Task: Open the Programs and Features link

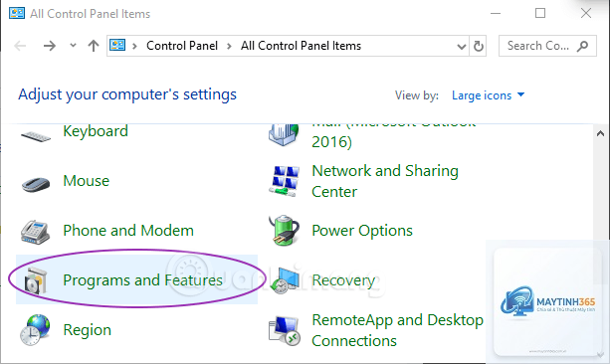Action: pyautogui.click(x=142, y=280)
